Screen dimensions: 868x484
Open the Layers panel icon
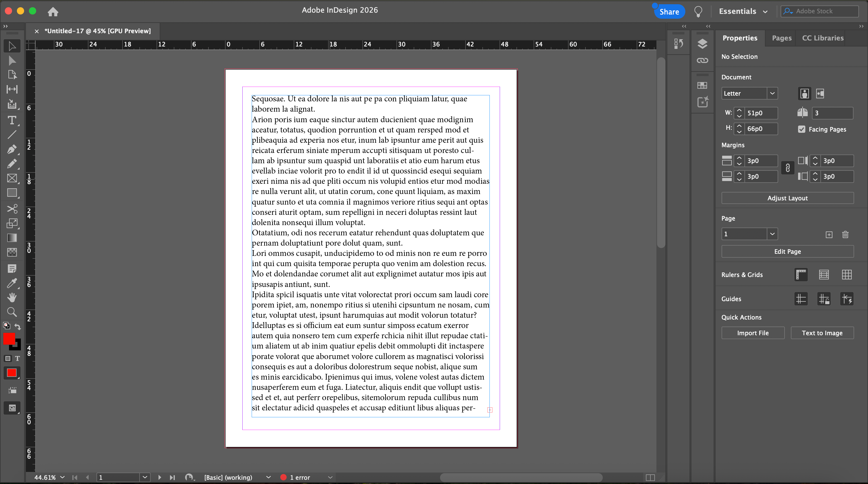(702, 44)
